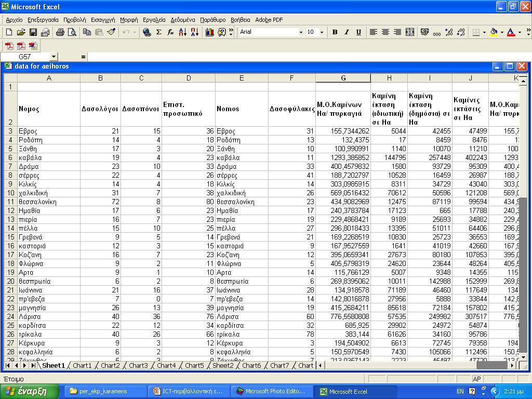Viewport: 532px width, 399px height.
Task: Open the Office Assistant help icon
Action: 221,32
